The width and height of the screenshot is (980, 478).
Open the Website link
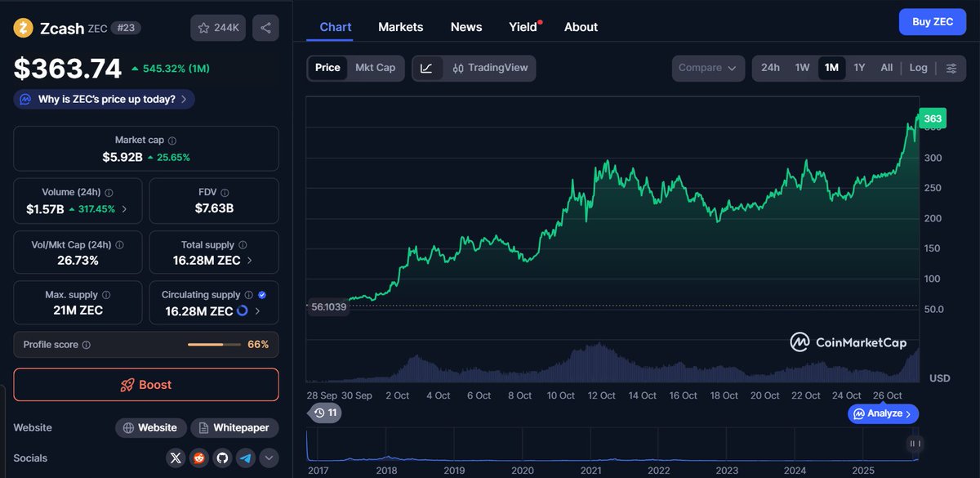click(x=150, y=428)
